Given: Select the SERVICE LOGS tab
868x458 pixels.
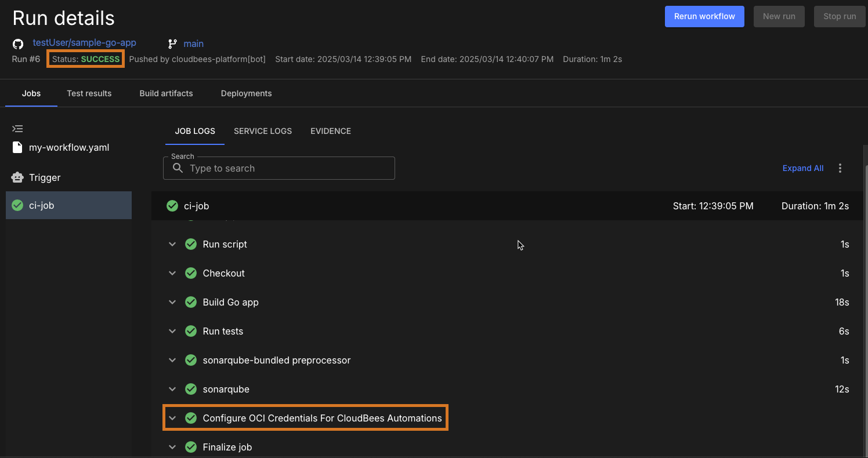Looking at the screenshot, I should click(x=262, y=131).
